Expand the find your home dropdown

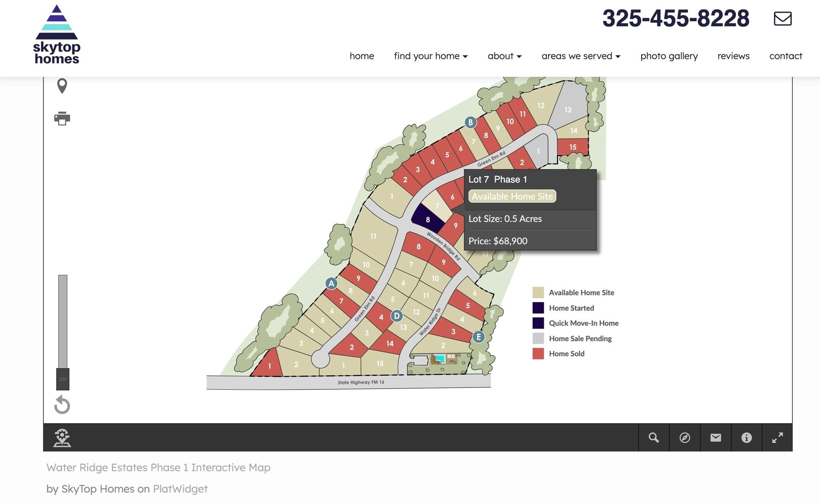pos(431,56)
